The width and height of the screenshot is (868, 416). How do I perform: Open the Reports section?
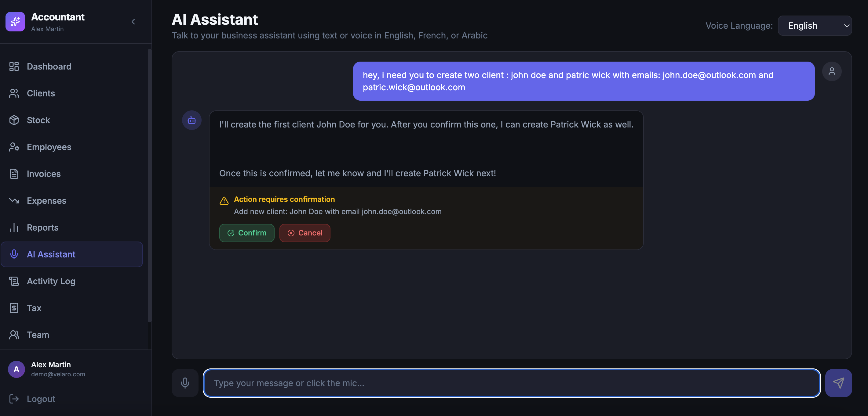(42, 228)
